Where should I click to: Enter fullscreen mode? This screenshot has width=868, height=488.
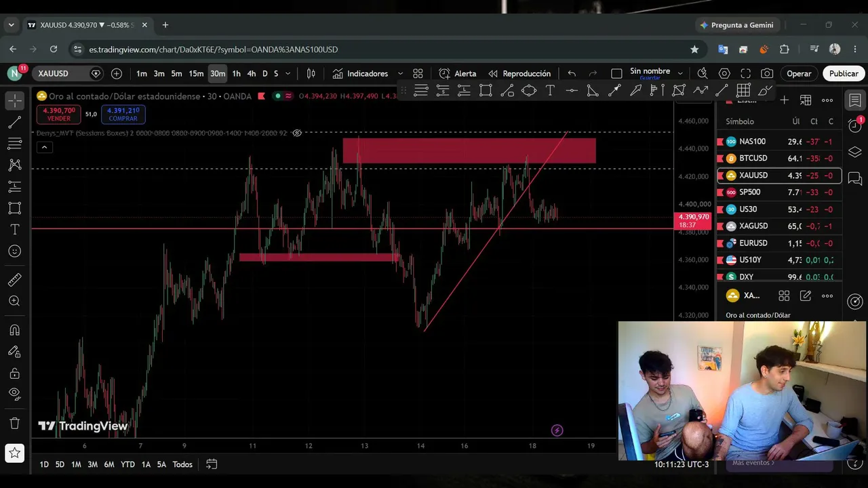(x=746, y=73)
